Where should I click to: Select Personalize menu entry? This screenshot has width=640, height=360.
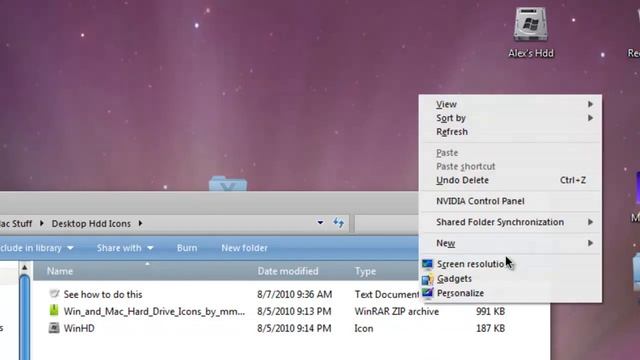pos(510,293)
